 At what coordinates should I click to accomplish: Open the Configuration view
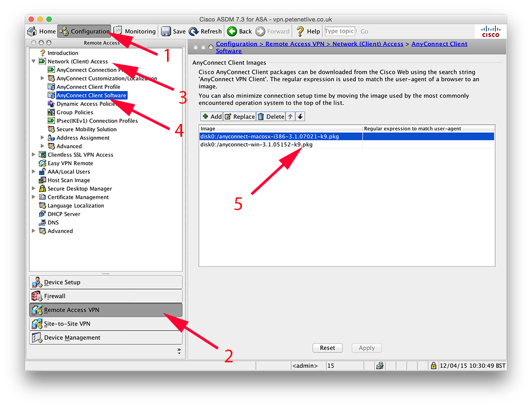point(84,31)
